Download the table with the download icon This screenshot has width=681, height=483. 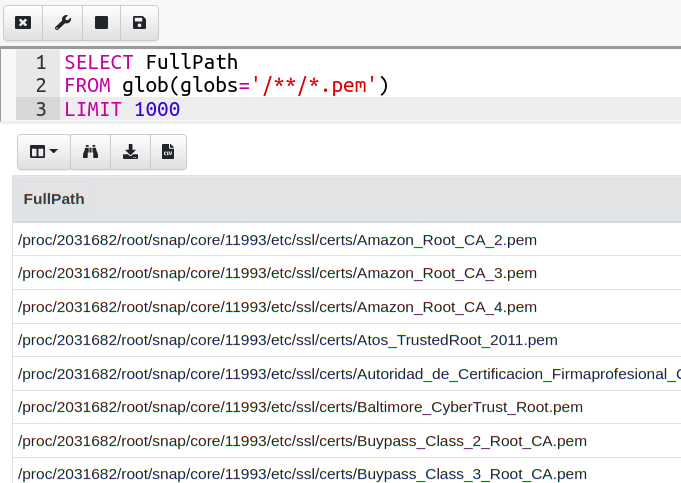(130, 152)
